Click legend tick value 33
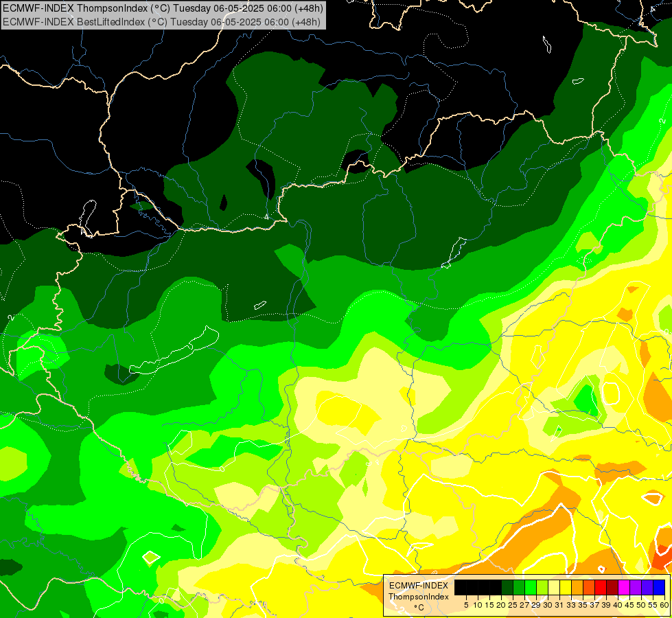Screen dimensions: 672x618 click(571, 605)
